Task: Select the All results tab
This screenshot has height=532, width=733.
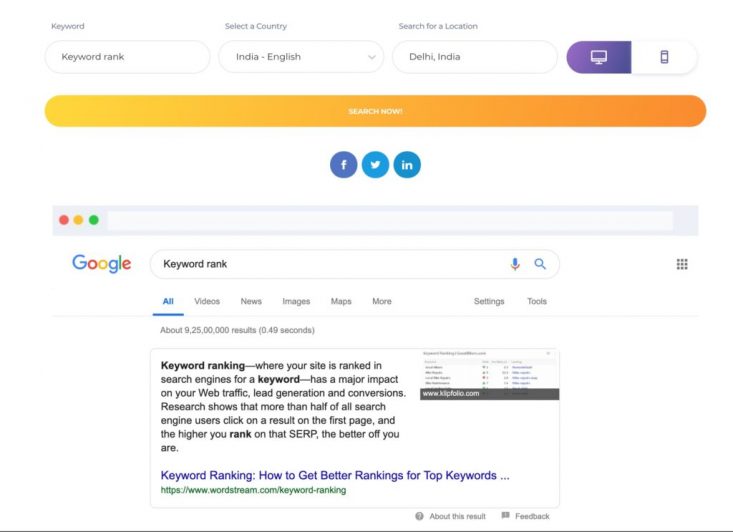Action: tap(168, 302)
